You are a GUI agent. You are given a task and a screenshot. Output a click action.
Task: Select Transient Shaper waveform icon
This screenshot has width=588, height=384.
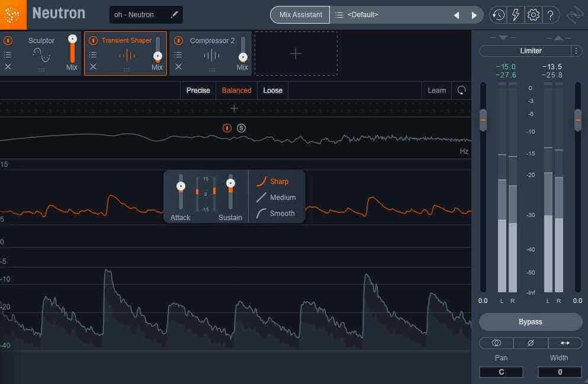(127, 56)
